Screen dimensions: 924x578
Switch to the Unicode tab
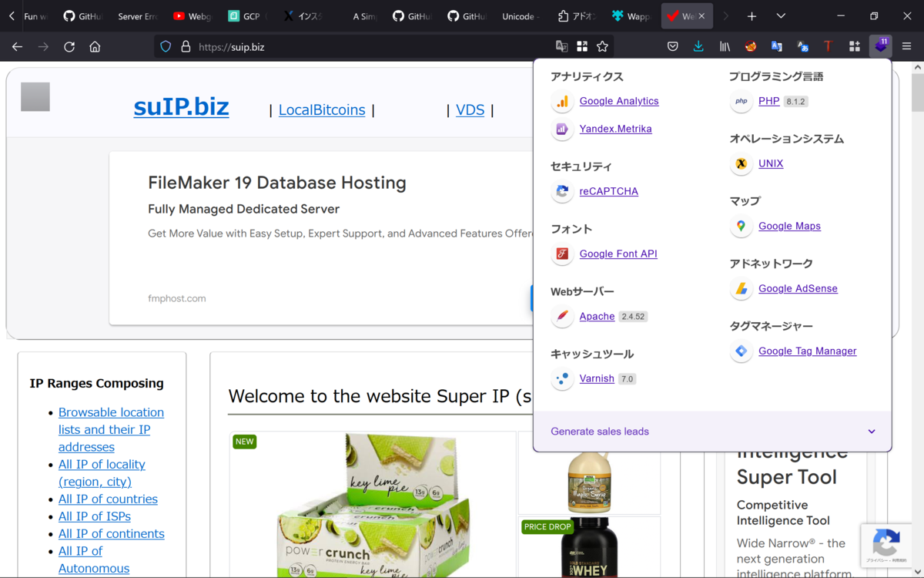[x=521, y=16]
